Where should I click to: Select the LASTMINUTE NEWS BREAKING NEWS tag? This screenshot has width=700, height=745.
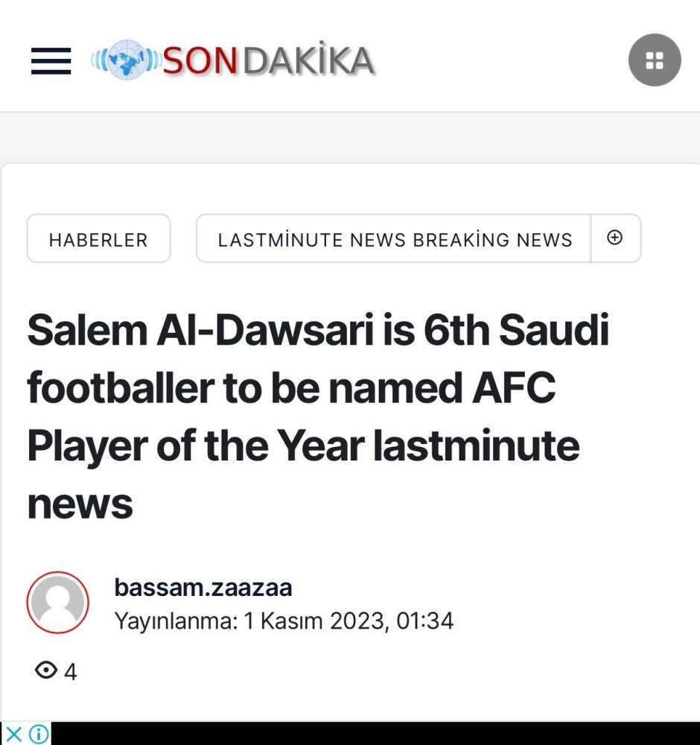(395, 239)
